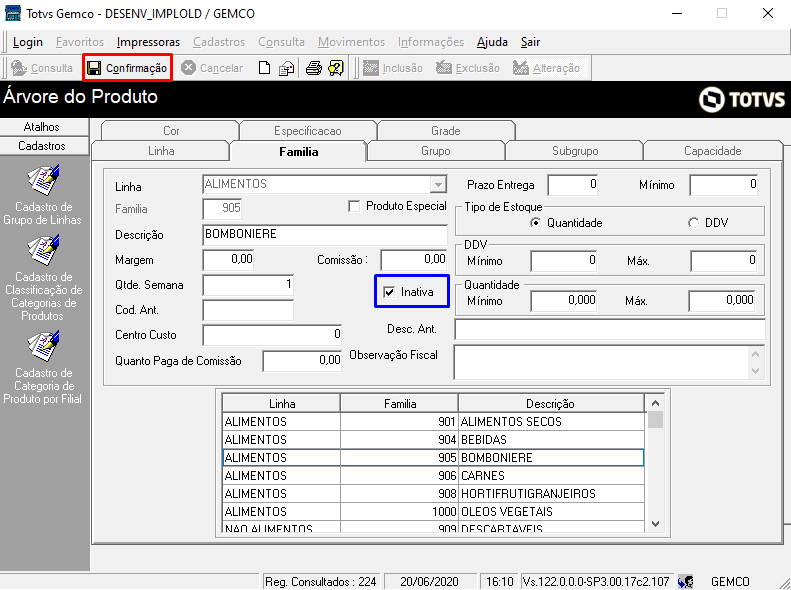Select the Quantidade stock type radio
Screen dimensions: 791x590
[535, 223]
